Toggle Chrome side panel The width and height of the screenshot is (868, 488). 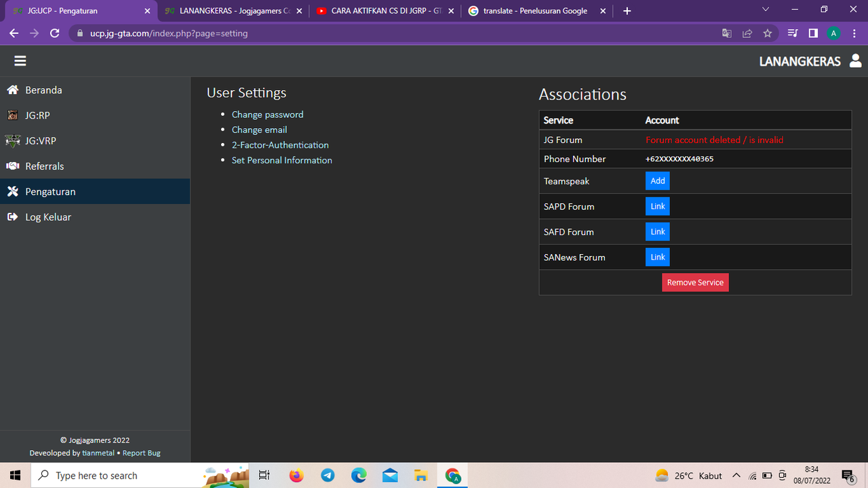point(813,33)
